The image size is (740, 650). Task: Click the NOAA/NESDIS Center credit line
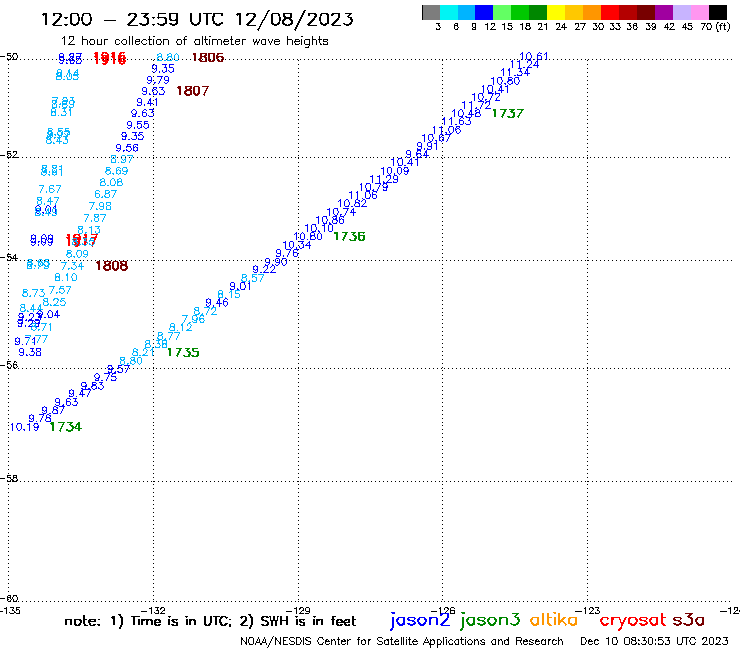coord(402,641)
